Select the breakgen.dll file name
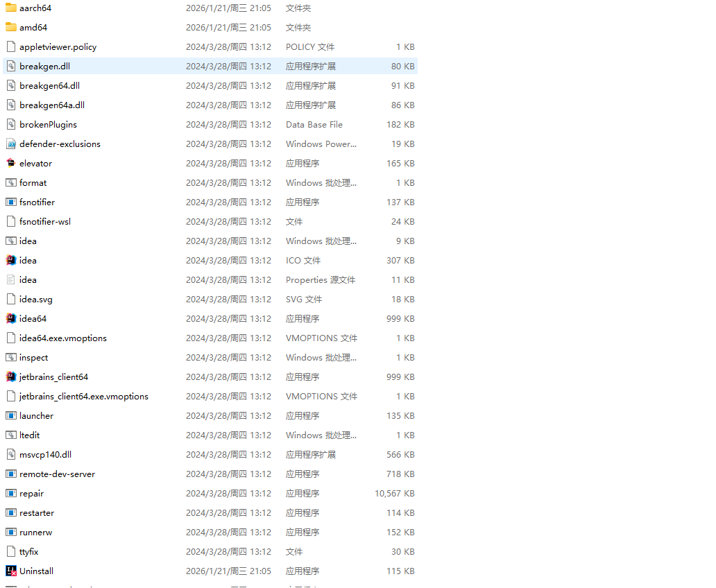This screenshot has width=716, height=588. coord(44,67)
